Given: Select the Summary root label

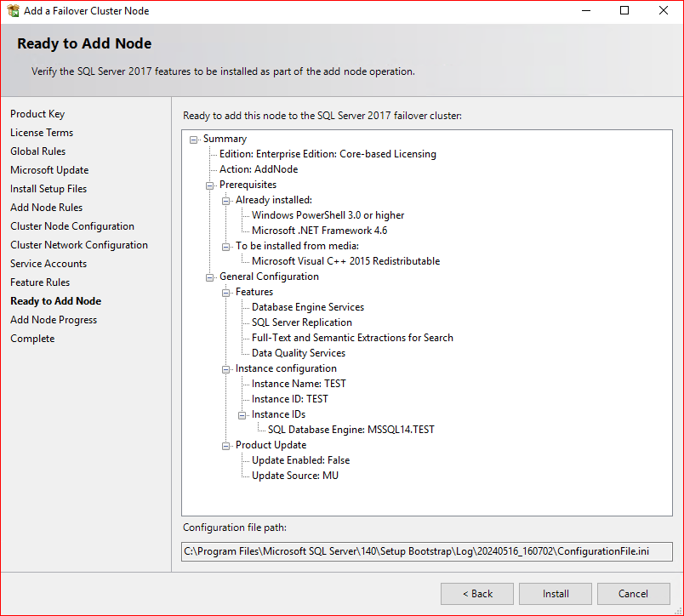Looking at the screenshot, I should 225,139.
